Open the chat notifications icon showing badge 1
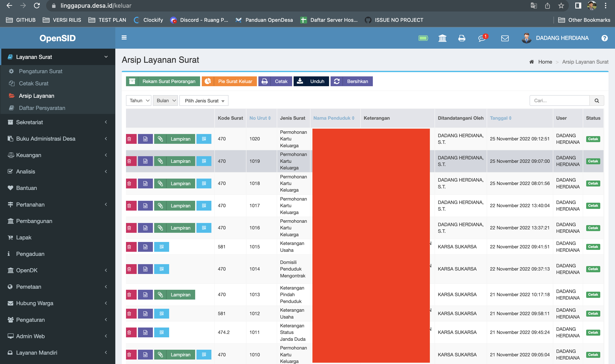 click(482, 38)
